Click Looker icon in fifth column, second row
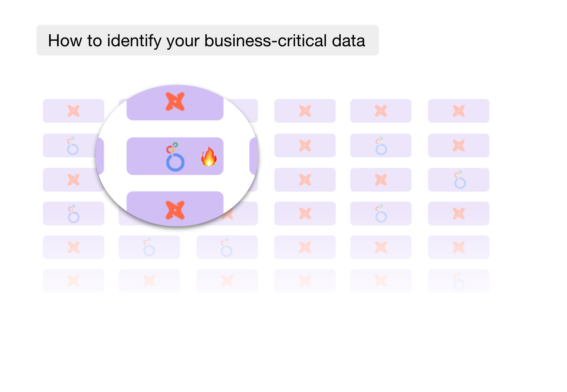Viewport: 567px width, 392px height. point(381,146)
